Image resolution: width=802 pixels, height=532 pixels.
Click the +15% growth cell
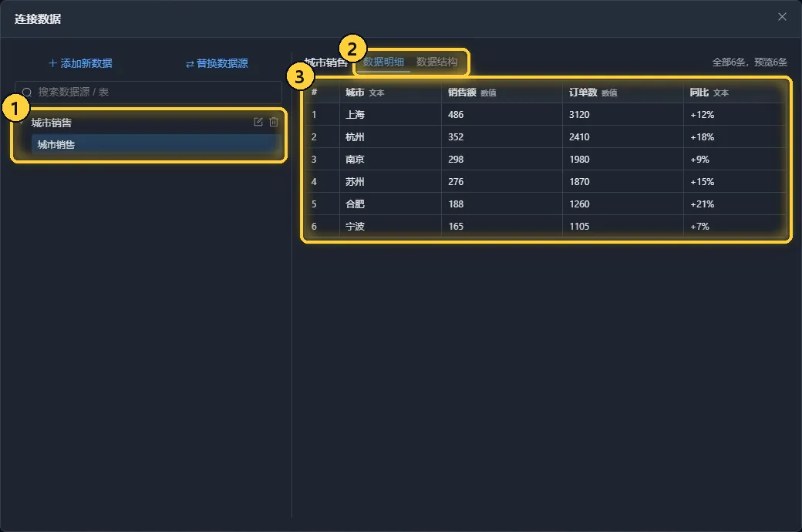pyautogui.click(x=734, y=182)
